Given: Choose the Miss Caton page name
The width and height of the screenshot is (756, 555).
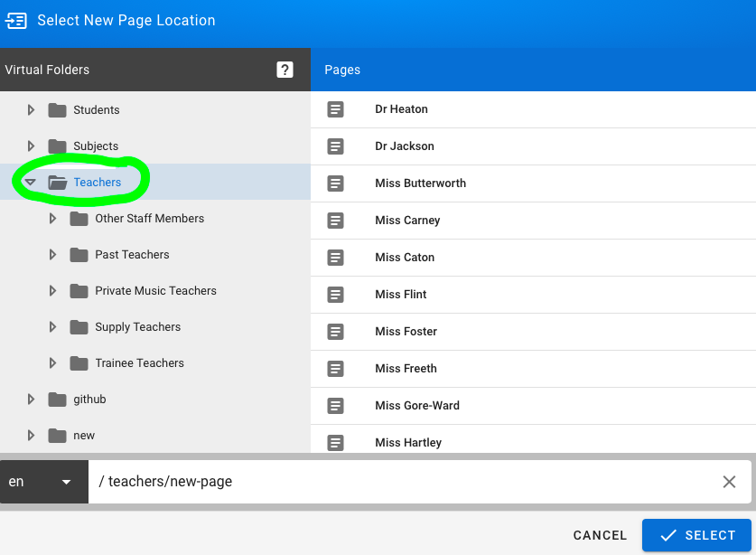Looking at the screenshot, I should pos(405,258).
